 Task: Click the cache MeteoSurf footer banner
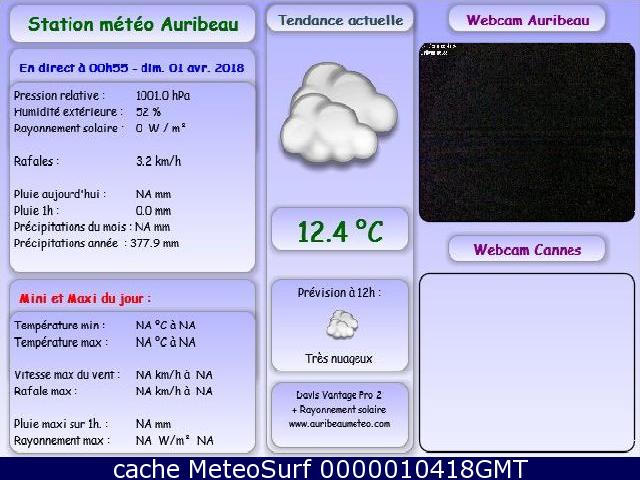pos(320,469)
